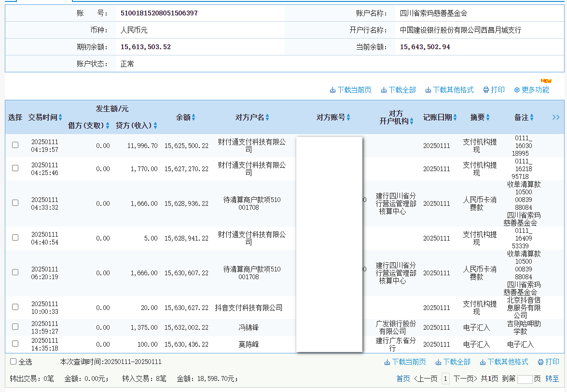The image size is (567, 392).
Task: Tick checkbox for 冯锦锋 transaction
Action: tap(15, 327)
